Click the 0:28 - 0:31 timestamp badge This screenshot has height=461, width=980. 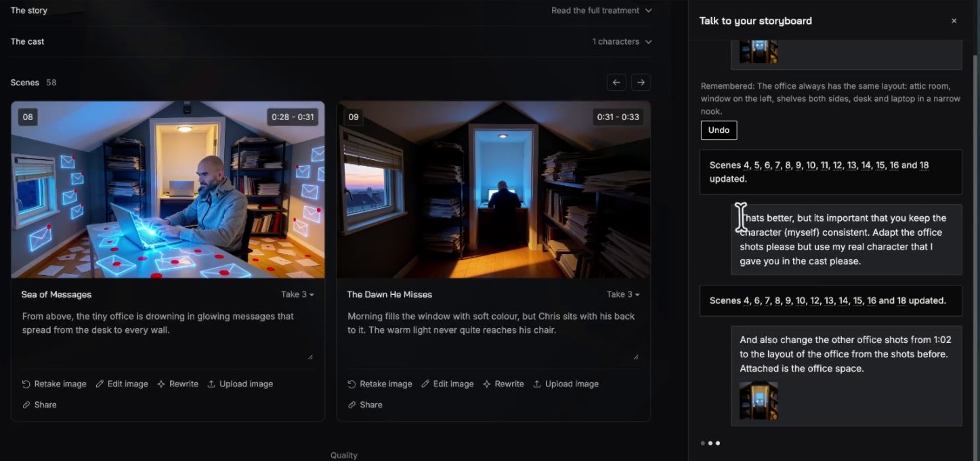[293, 117]
